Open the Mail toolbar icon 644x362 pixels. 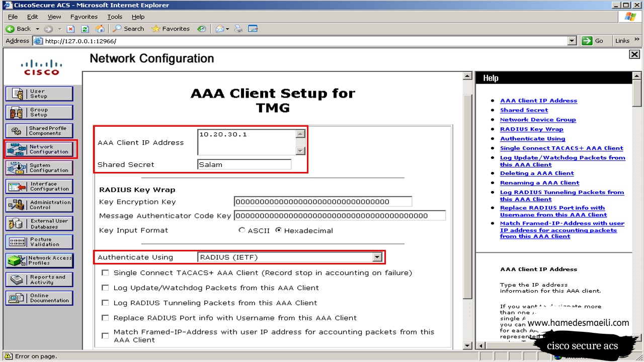click(219, 29)
